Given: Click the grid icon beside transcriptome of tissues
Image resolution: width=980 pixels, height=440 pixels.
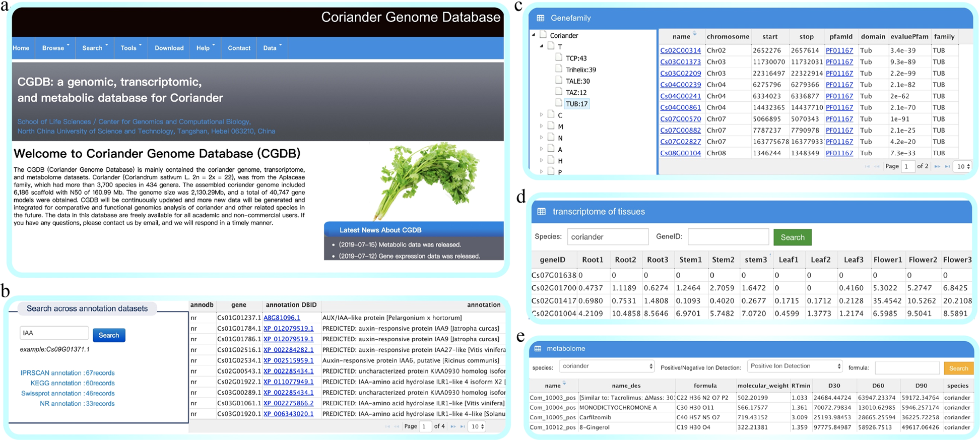Looking at the screenshot, I should [x=542, y=212].
